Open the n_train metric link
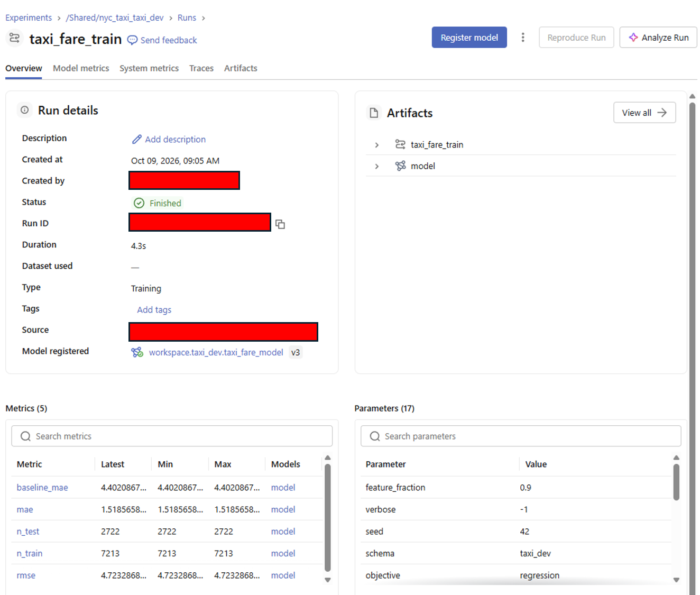This screenshot has height=595, width=700. coord(30,553)
